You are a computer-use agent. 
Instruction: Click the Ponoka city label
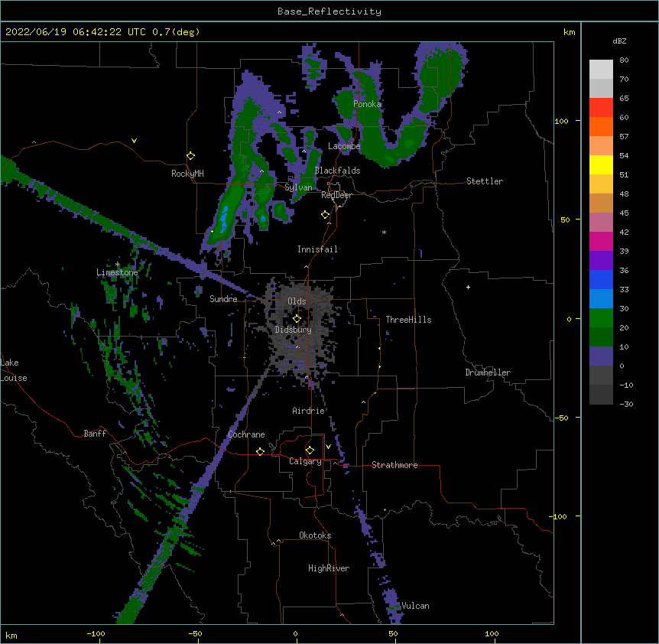pos(367,104)
